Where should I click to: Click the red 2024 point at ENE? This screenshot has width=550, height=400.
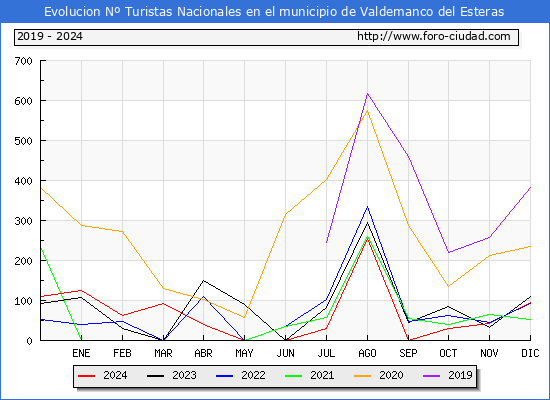coord(81,290)
